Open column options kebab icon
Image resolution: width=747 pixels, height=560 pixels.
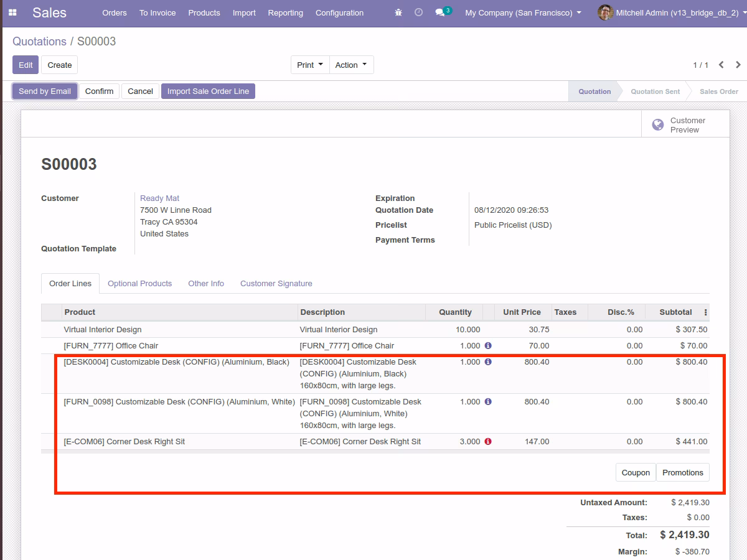[x=705, y=312]
